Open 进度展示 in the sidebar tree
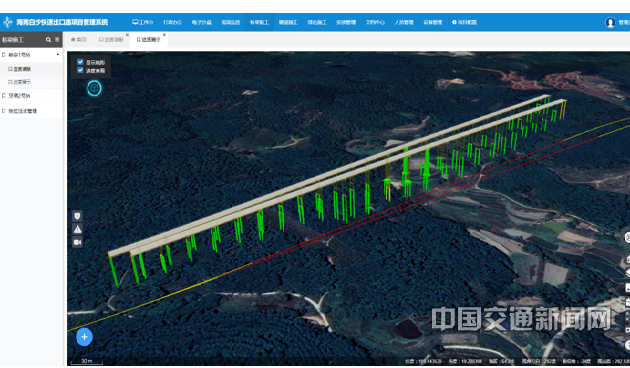Screen dimensions: 630x368 [x=20, y=82]
